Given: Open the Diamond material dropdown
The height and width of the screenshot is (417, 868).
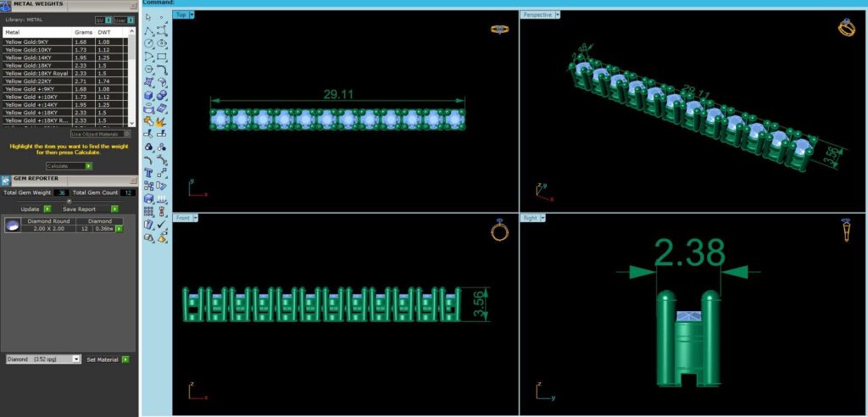Looking at the screenshot, I should 44,359.
